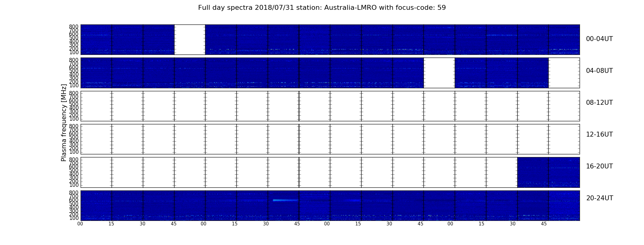Image resolution: width=644 pixels, height=245 pixels.
Task: Click the white gap at the end of the 04-08UT panel
Action: coord(564,73)
